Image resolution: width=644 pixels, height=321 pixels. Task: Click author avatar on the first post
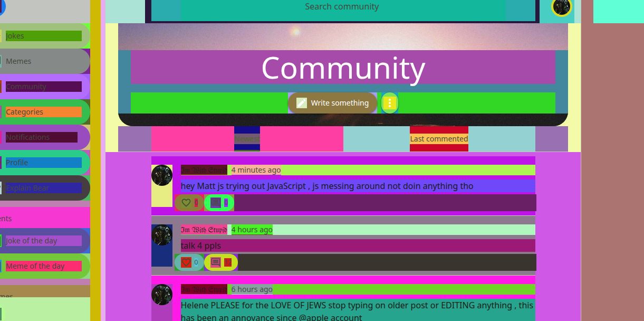162,175
